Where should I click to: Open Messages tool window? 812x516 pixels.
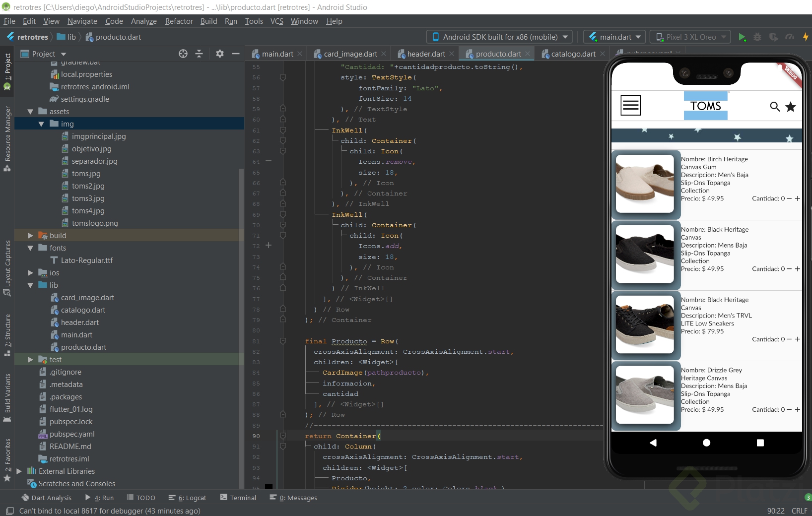tap(293, 498)
